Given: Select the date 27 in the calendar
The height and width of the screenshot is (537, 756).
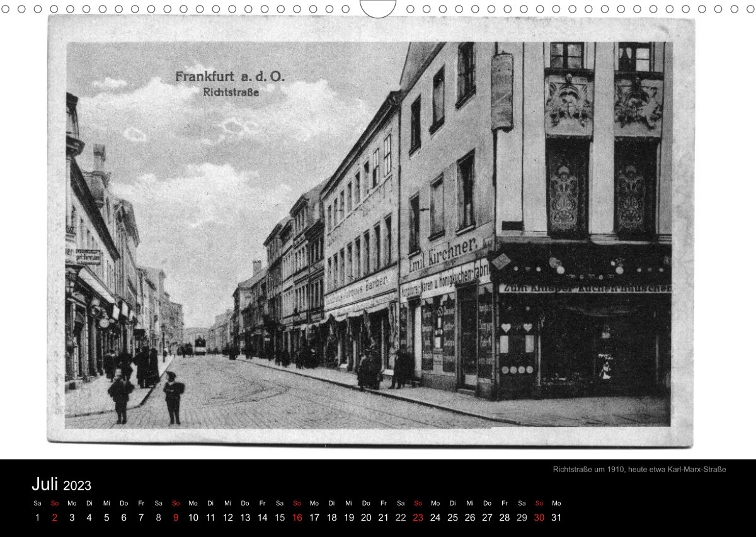Looking at the screenshot, I should tap(487, 517).
